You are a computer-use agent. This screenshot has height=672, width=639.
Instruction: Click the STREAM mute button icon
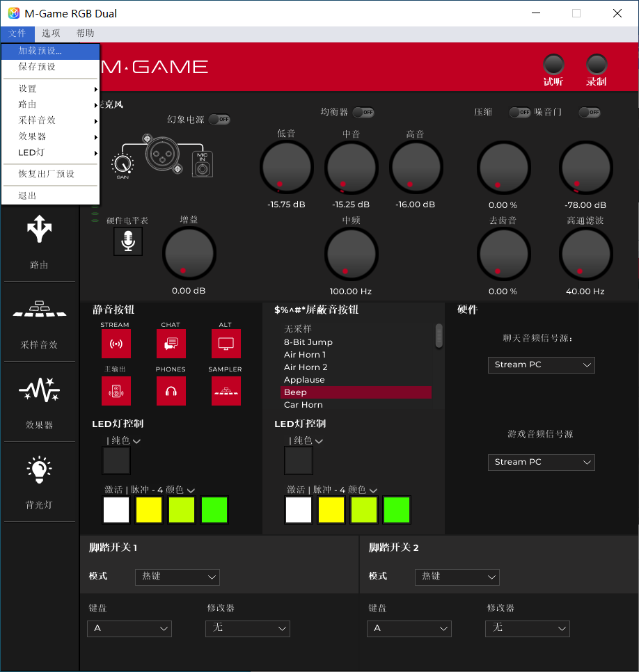(x=116, y=344)
